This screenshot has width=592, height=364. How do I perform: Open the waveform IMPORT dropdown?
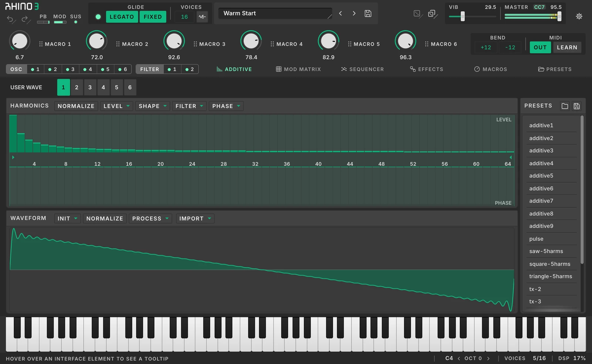[x=195, y=219]
